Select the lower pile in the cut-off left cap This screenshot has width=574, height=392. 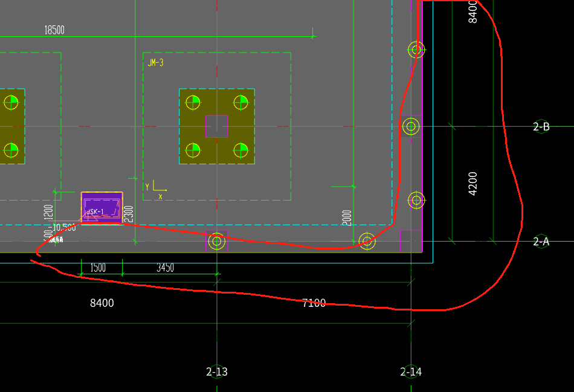point(11,150)
